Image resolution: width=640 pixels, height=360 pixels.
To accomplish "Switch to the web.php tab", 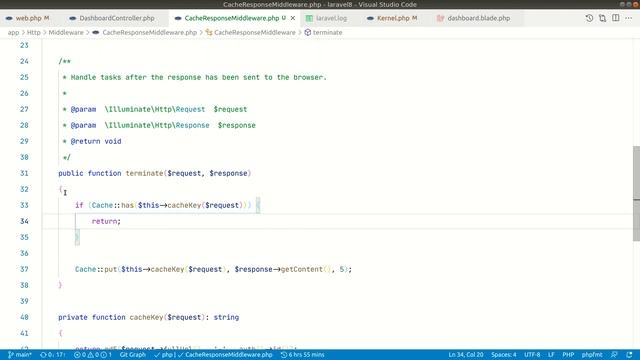I will point(28,18).
